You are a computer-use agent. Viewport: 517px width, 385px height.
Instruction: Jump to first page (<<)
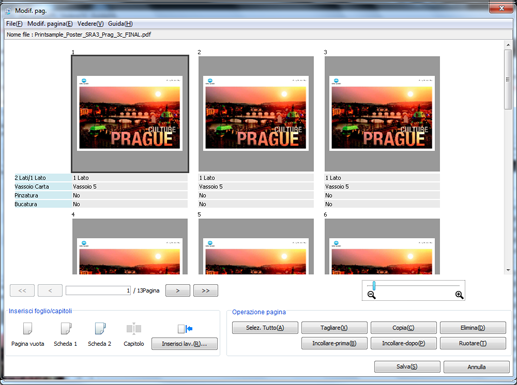click(x=22, y=291)
